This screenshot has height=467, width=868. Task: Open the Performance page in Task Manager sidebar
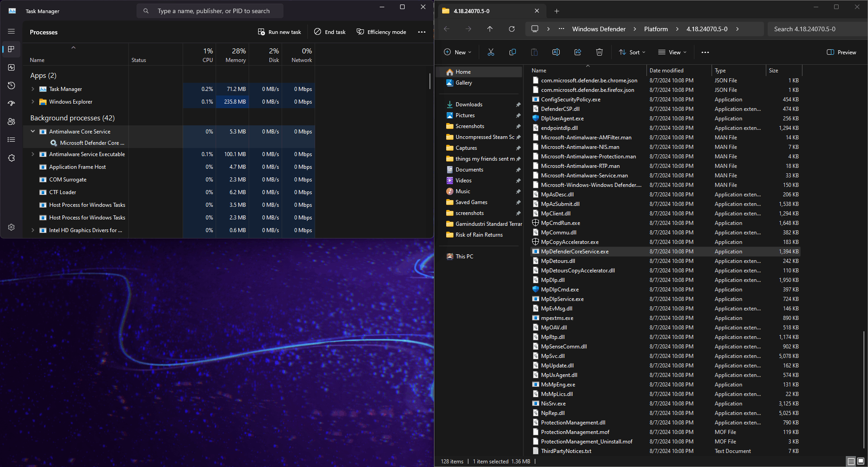point(11,67)
